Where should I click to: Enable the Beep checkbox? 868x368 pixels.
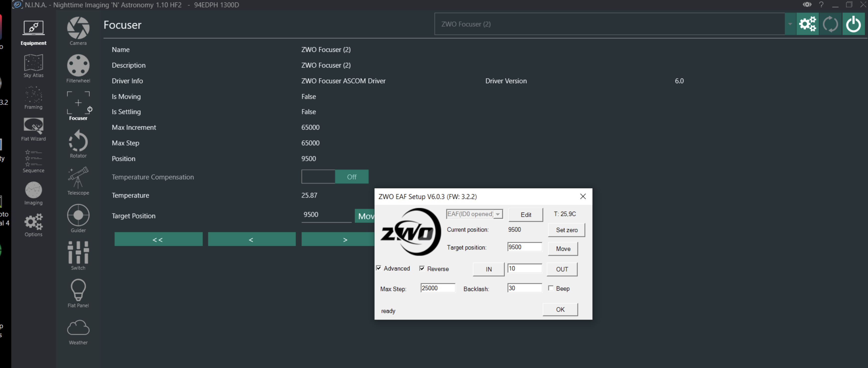point(551,288)
